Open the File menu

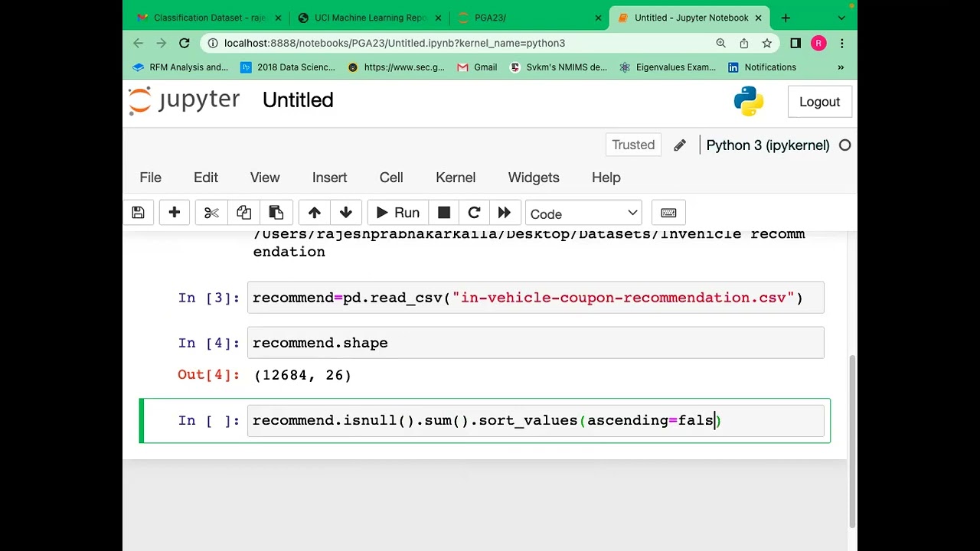(x=150, y=178)
